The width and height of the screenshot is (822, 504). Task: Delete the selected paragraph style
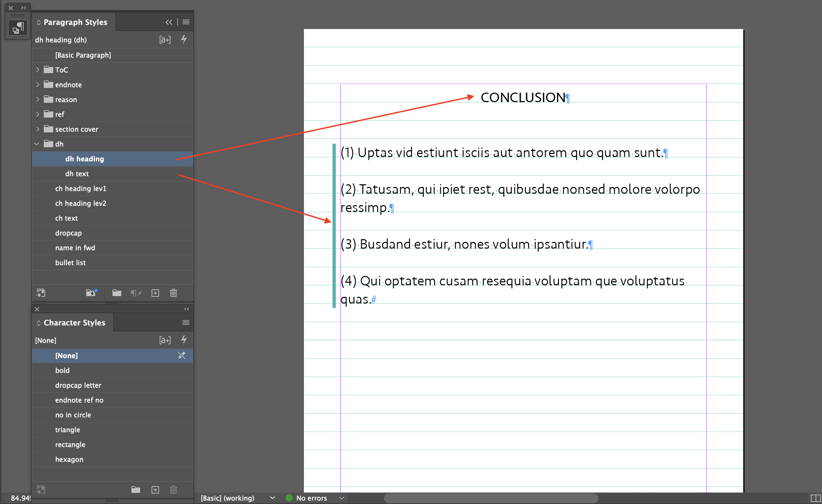173,293
